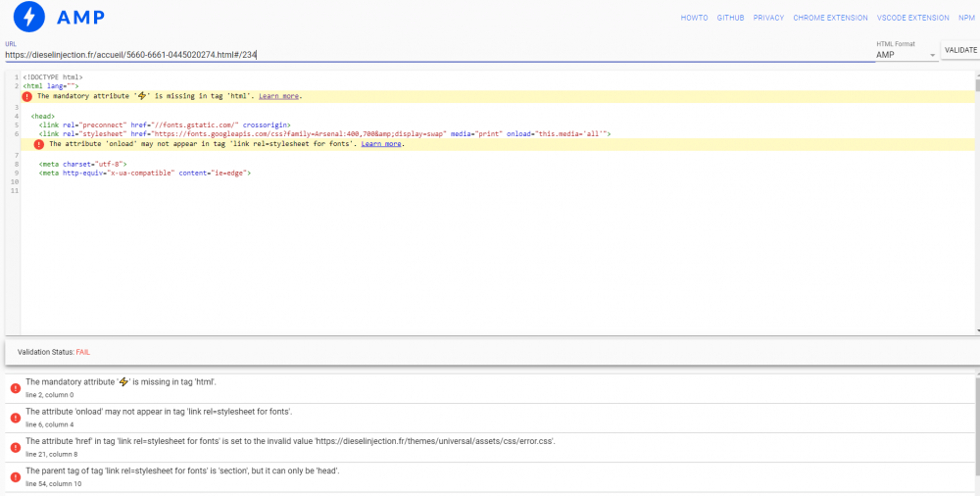Expand the HTML Format AMP dropdown
The width and height of the screenshot is (980, 496).
pyautogui.click(x=906, y=55)
